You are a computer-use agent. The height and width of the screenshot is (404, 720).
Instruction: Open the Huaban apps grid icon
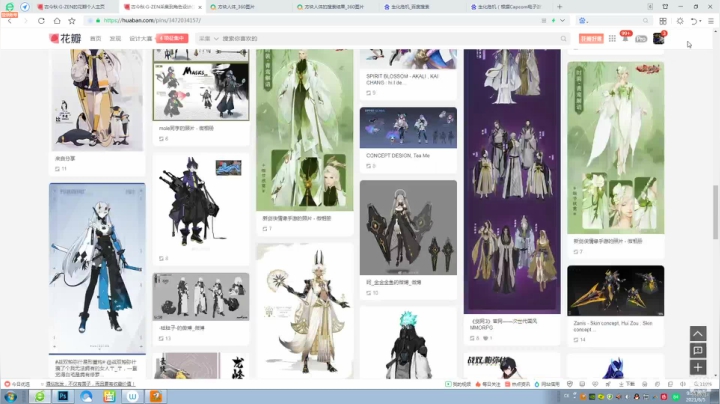pos(612,39)
